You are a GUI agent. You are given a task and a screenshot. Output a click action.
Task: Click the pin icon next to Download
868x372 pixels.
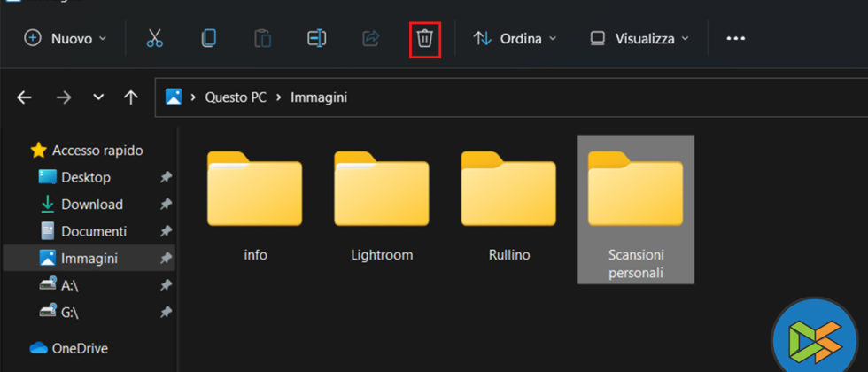[166, 205]
